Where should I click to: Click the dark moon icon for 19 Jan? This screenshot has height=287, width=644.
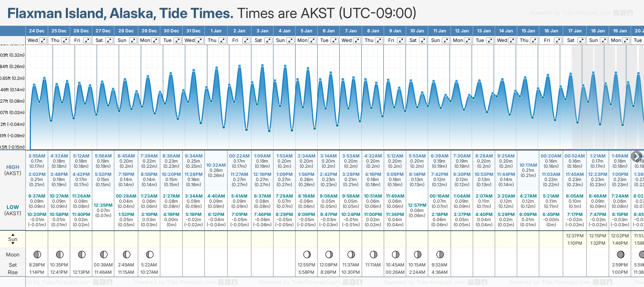[x=620, y=255]
